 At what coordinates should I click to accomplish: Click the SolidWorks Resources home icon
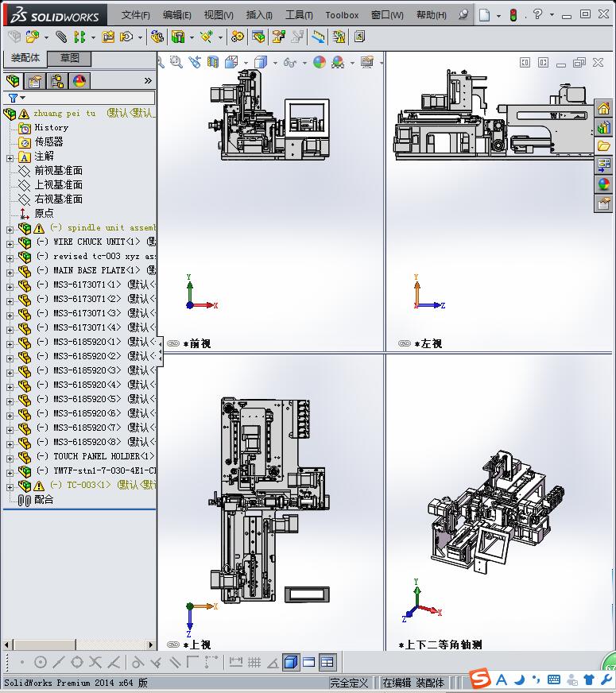pyautogui.click(x=604, y=108)
